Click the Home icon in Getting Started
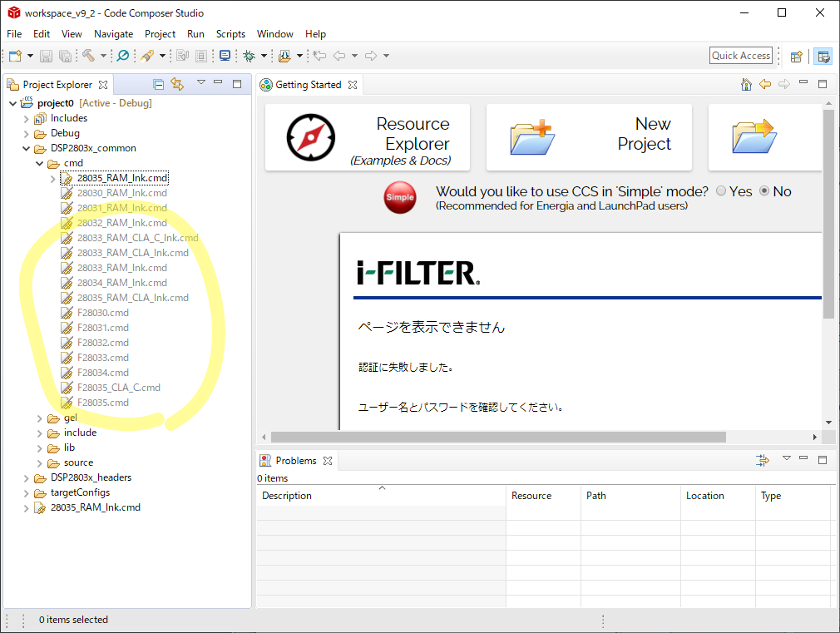This screenshot has height=633, width=840. coord(746,84)
